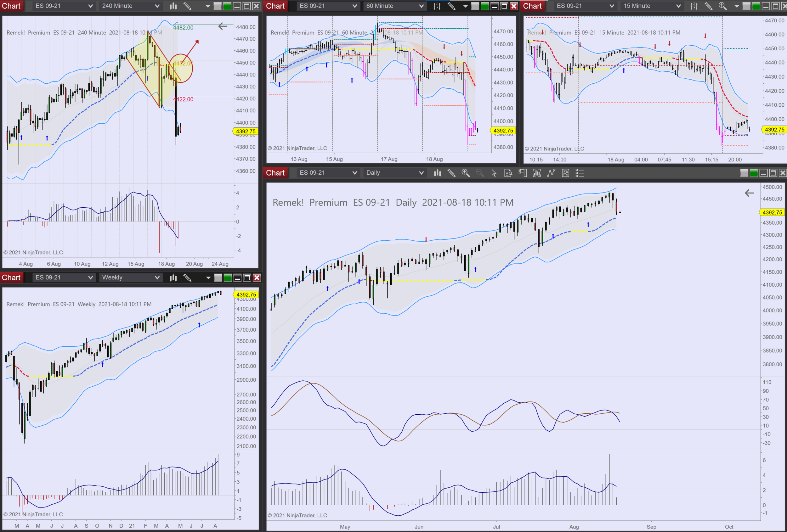Click zoom in magnifier on Daily chart

click(x=466, y=173)
